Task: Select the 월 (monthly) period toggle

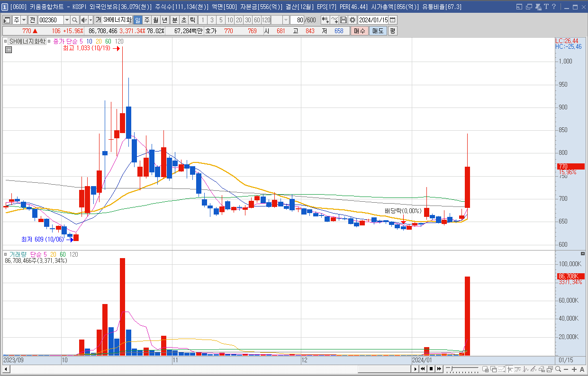Action: click(x=155, y=20)
